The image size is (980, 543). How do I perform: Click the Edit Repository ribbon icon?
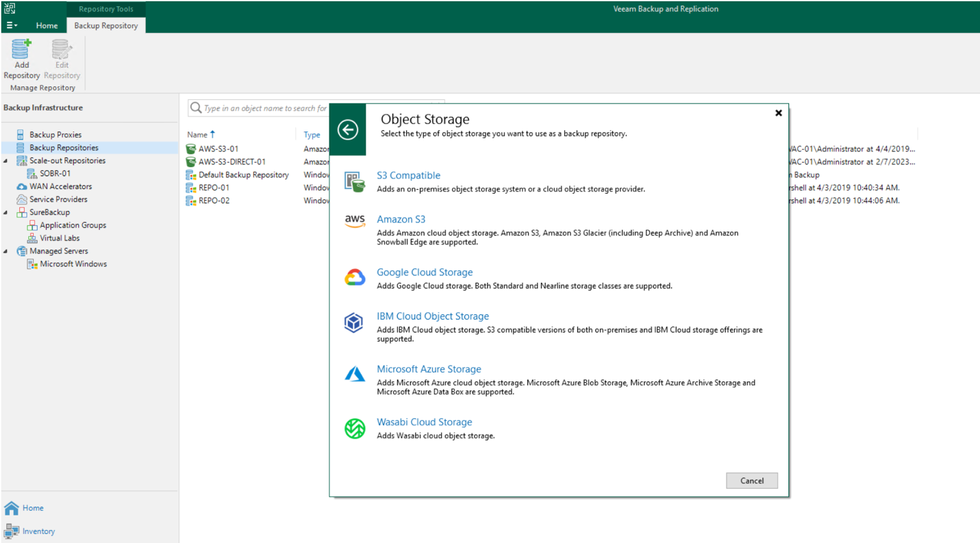tap(62, 59)
